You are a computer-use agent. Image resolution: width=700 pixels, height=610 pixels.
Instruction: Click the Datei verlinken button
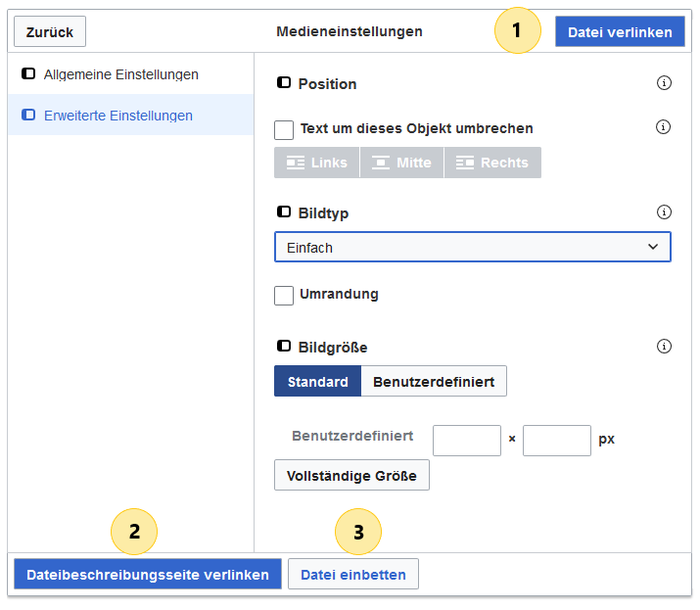[620, 31]
